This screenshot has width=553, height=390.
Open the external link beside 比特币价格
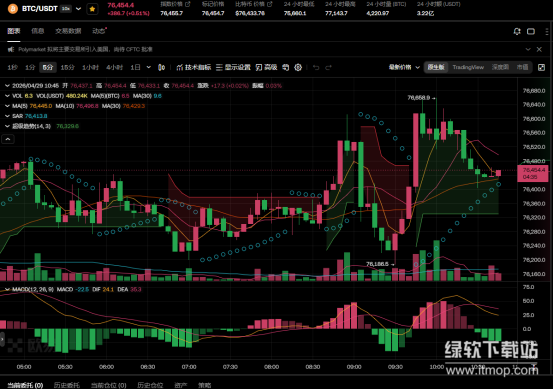pos(270,4)
